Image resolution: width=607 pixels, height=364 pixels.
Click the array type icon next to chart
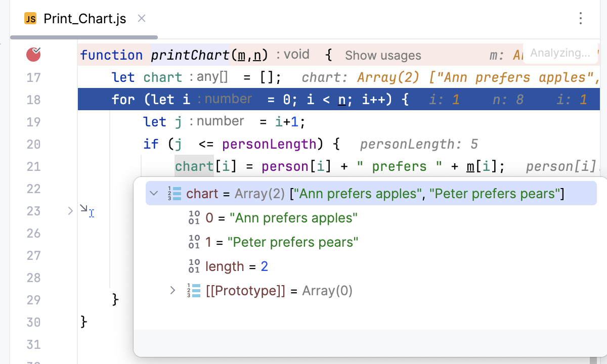(x=175, y=193)
